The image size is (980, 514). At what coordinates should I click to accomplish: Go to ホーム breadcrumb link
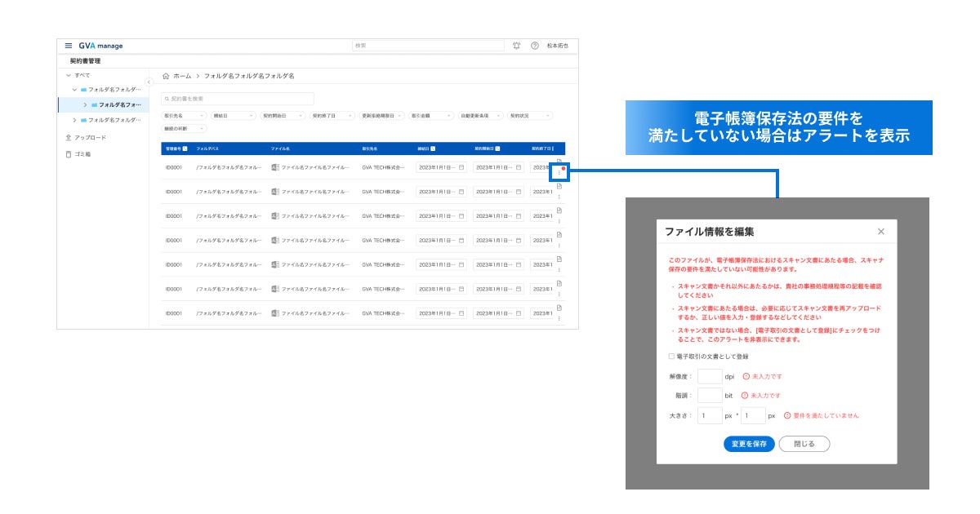click(182, 76)
